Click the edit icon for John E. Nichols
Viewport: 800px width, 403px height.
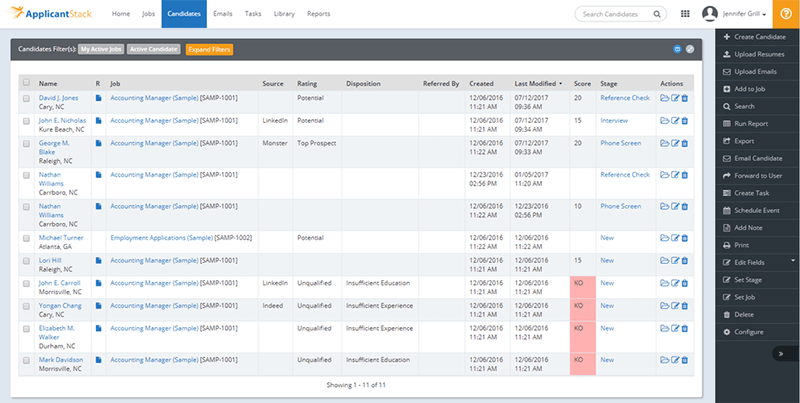click(x=675, y=119)
